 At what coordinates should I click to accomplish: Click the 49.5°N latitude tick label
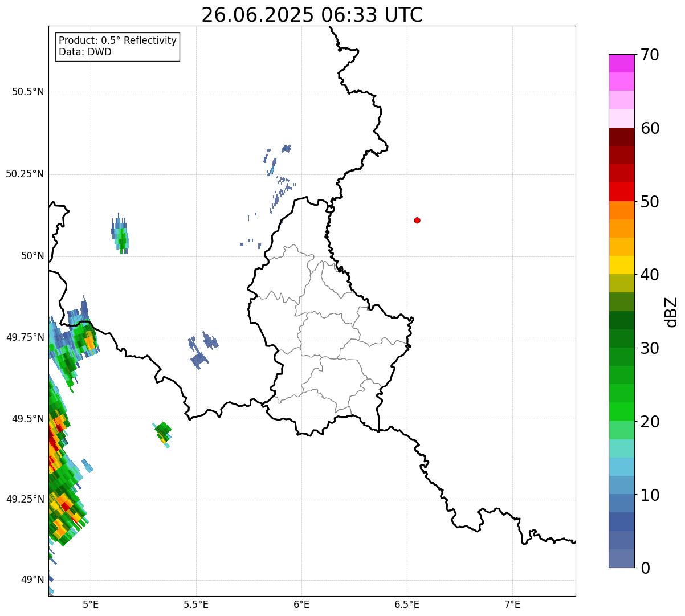tap(28, 419)
